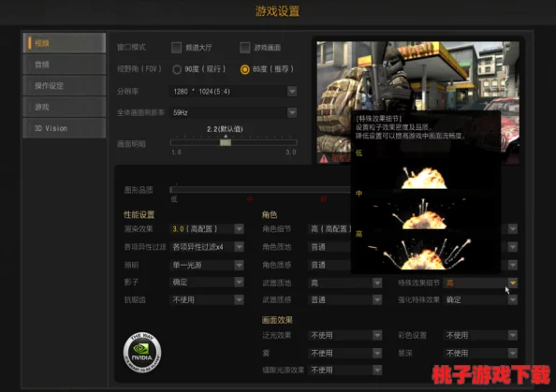
Task: Click the 画面效果 section heading
Action: 277,320
